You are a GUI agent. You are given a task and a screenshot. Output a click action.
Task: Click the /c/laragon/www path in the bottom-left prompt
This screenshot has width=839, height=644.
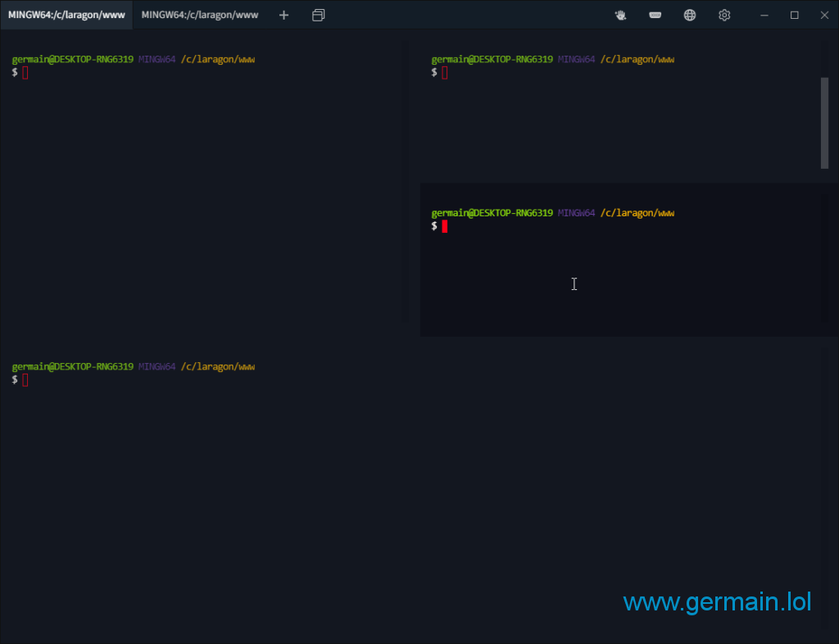click(218, 366)
